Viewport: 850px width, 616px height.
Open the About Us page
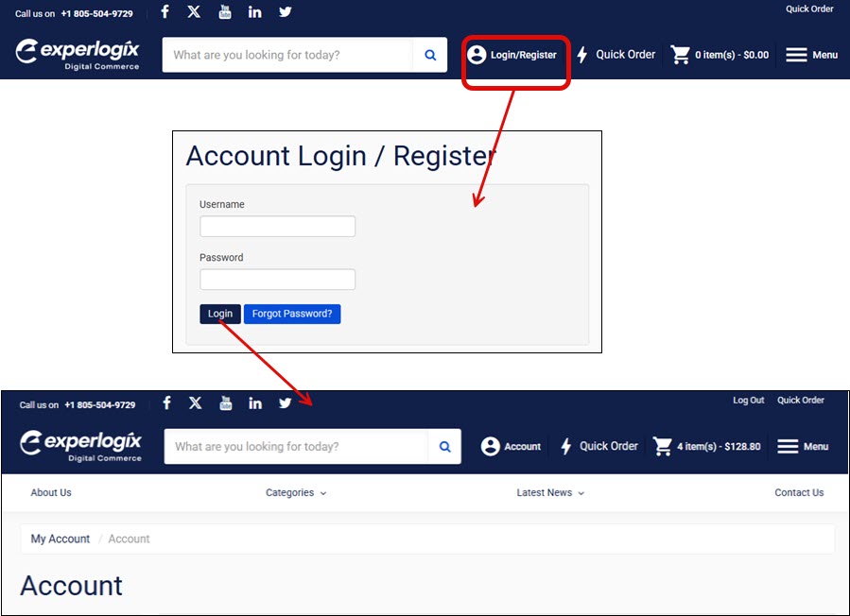click(50, 492)
